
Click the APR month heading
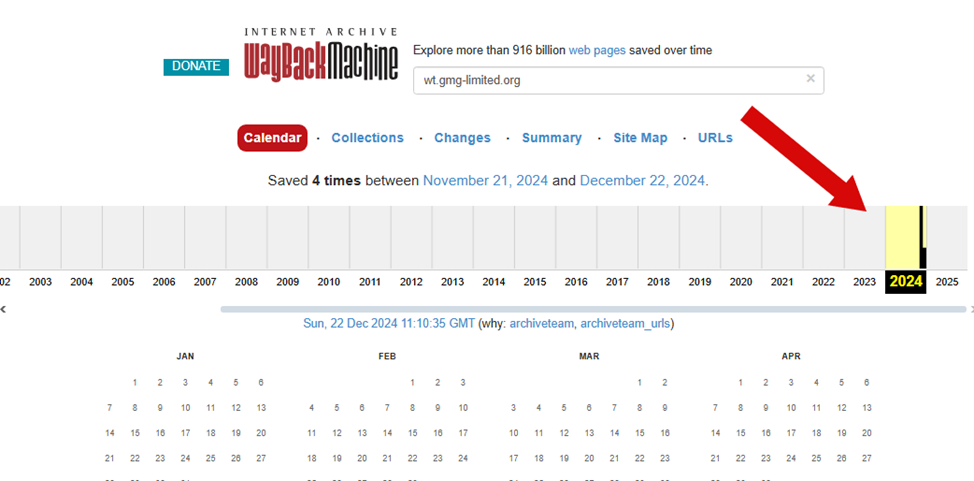[x=791, y=357]
